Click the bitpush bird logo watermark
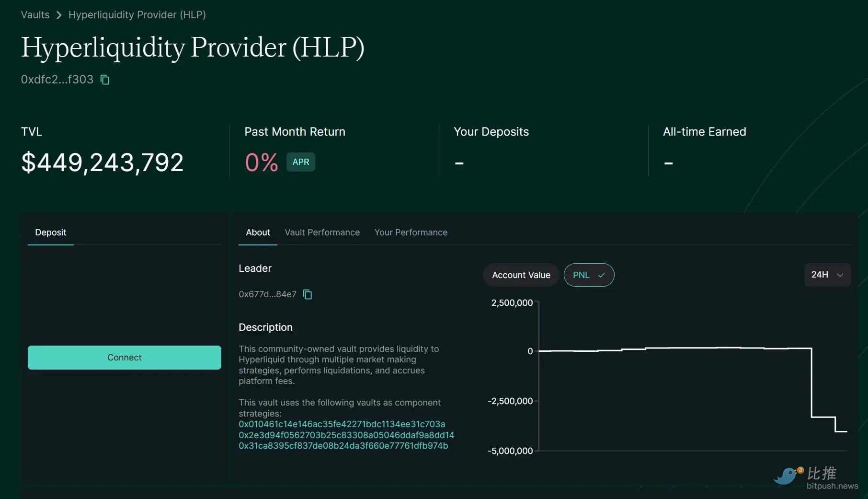This screenshot has height=499, width=868. 788,476
